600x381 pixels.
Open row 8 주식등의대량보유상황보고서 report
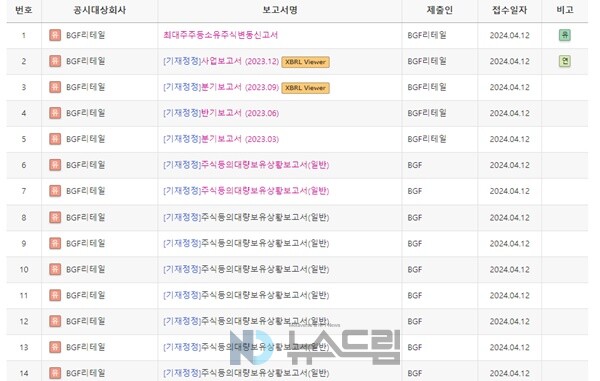[246, 218]
